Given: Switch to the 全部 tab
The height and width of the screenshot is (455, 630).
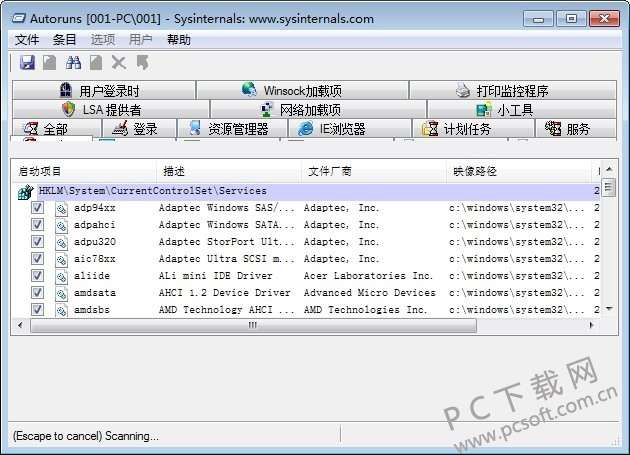Looking at the screenshot, I should tap(56, 129).
